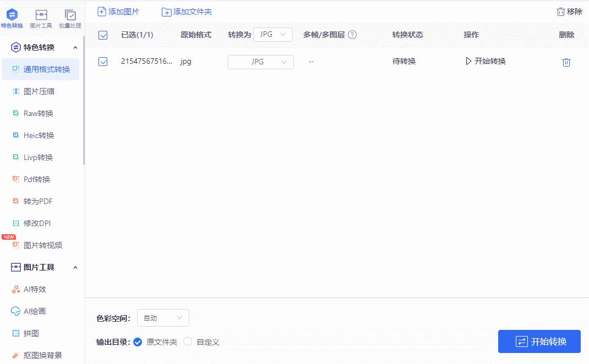
Task: Click the 移除 text label at top
Action: (x=574, y=12)
